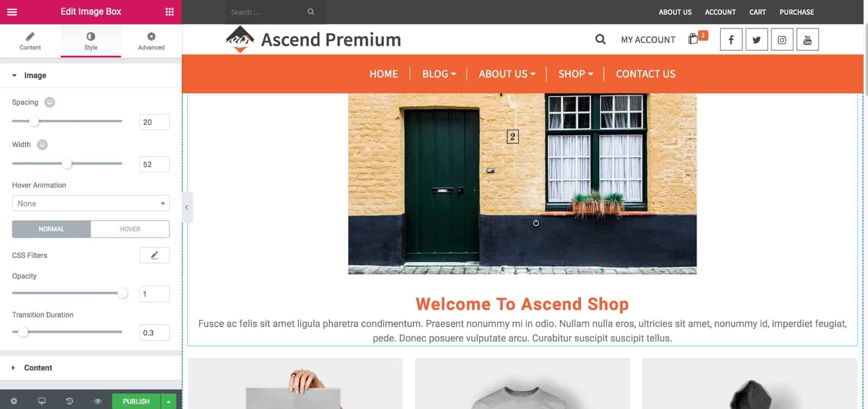Open the Shop navigation menu

click(x=576, y=74)
